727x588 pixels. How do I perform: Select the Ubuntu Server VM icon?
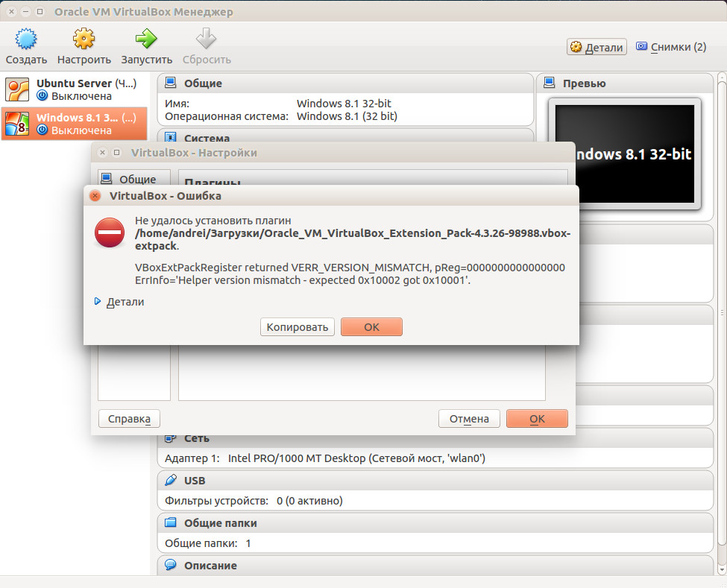[18, 89]
